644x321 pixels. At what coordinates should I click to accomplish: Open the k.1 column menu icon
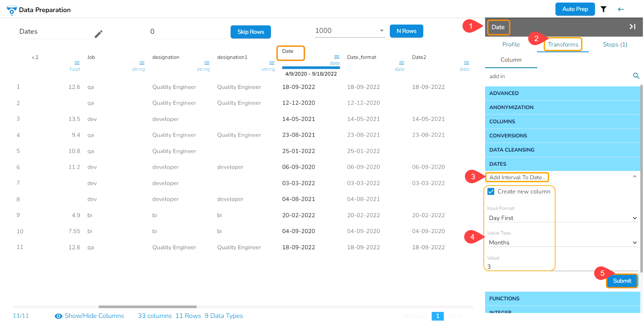pyautogui.click(x=77, y=63)
